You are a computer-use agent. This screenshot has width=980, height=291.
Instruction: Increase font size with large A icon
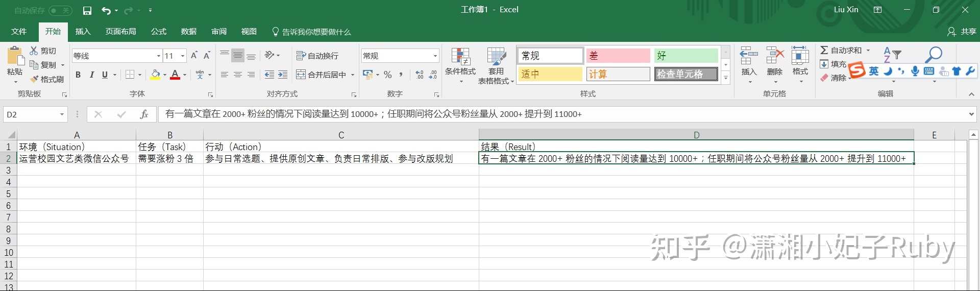[194, 56]
